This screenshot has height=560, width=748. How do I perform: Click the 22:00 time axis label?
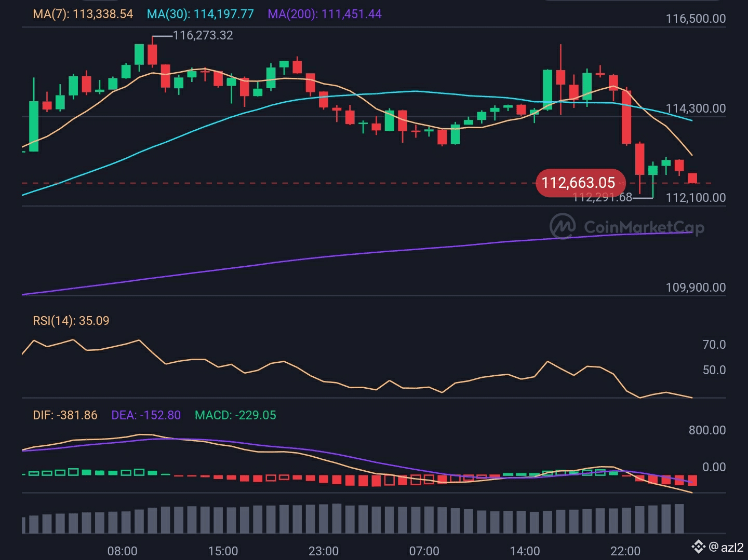coord(625,551)
